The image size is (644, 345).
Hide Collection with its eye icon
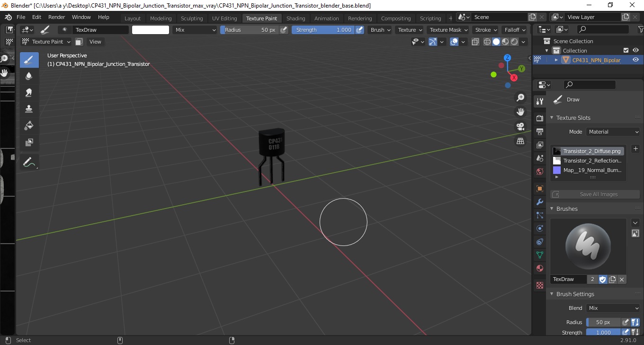(x=636, y=50)
